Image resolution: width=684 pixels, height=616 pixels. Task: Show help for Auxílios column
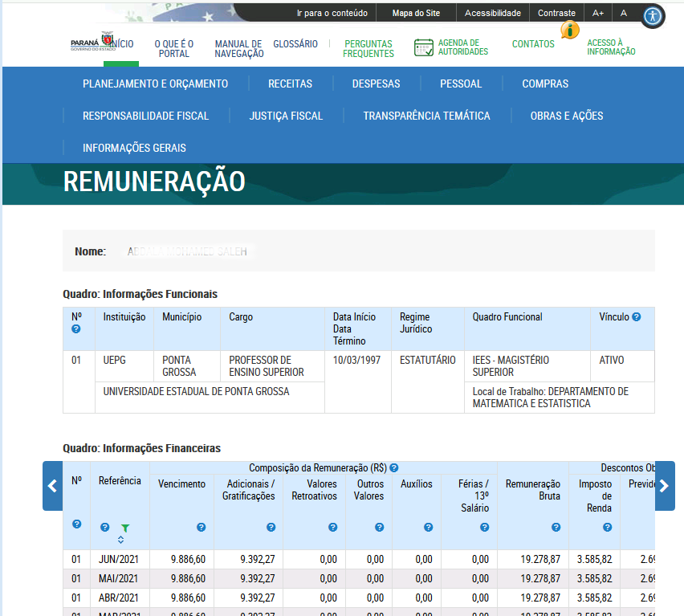tap(429, 527)
